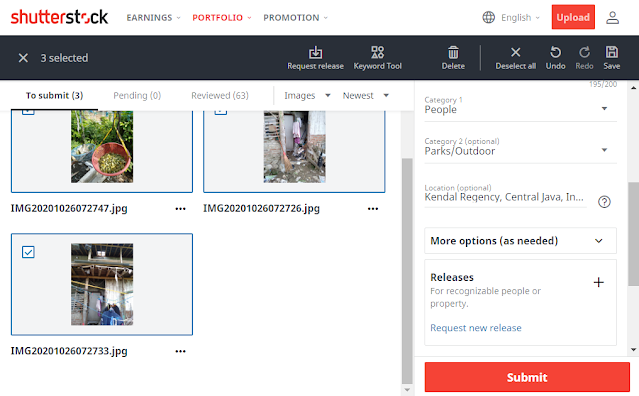The width and height of the screenshot is (639, 396).
Task: Switch to the Reviewed (63) tab
Action: pos(220,95)
